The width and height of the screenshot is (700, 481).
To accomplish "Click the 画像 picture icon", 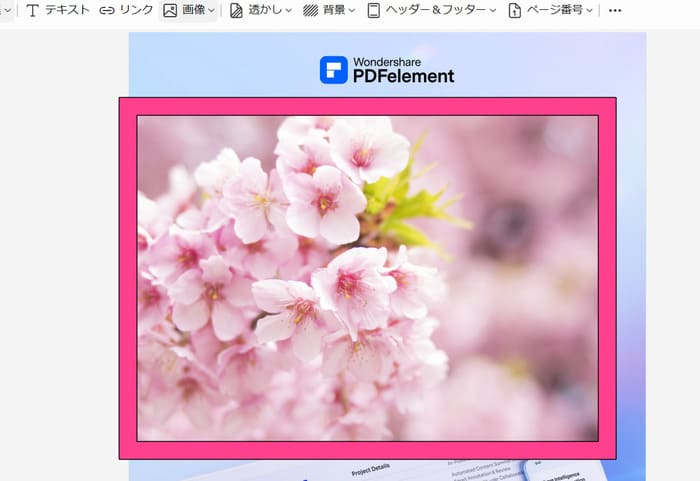I will (170, 11).
